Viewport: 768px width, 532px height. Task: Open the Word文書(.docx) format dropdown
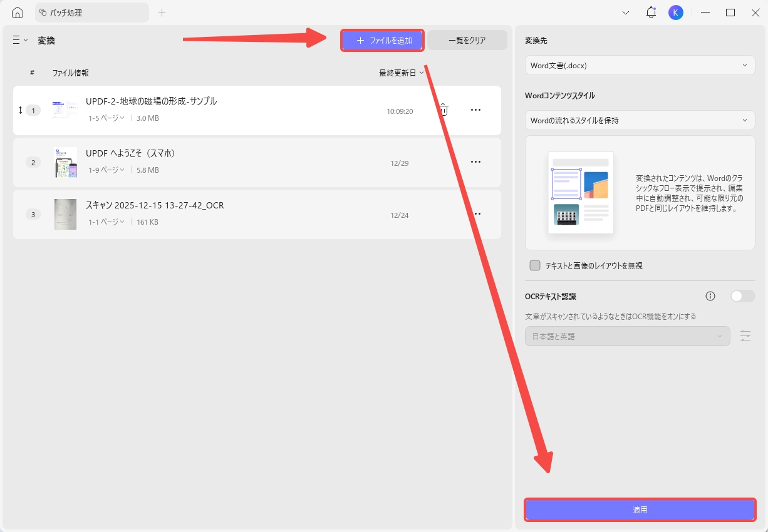(640, 65)
